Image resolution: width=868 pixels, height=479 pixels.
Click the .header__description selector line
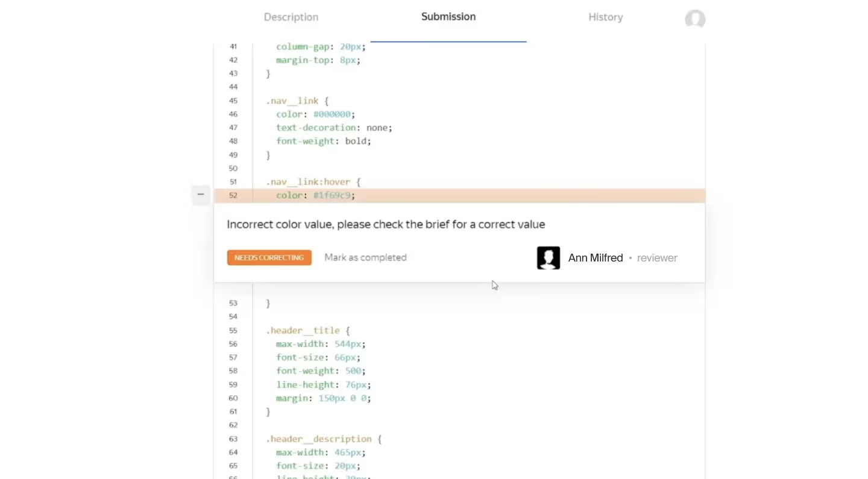[324, 439]
